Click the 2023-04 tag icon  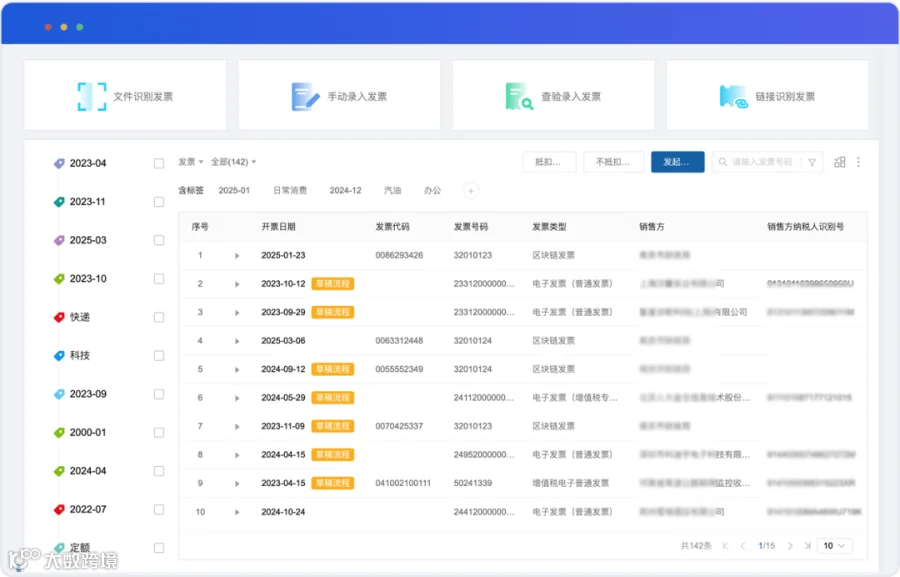pyautogui.click(x=59, y=164)
